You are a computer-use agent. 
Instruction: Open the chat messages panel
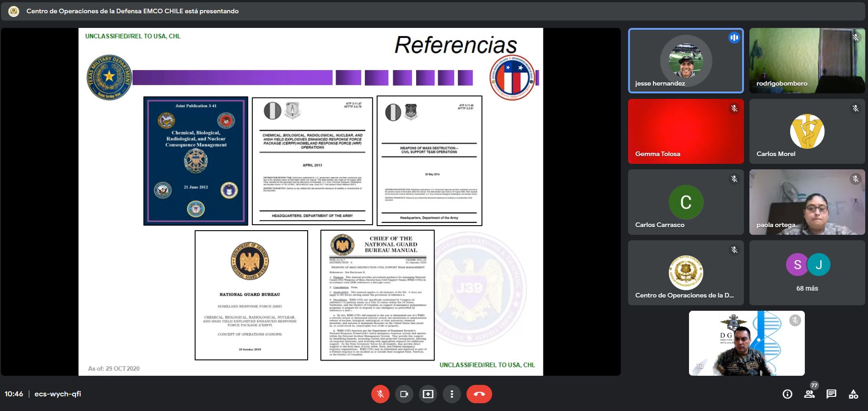(x=831, y=394)
